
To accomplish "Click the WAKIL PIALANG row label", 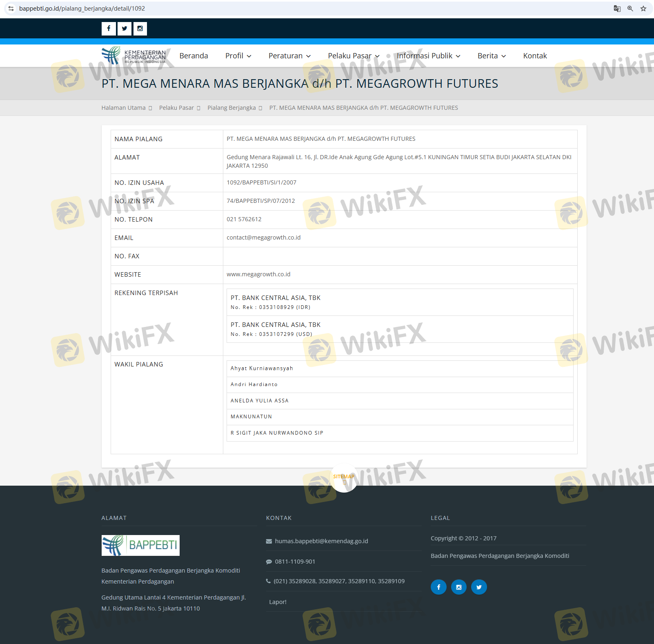I will coord(139,364).
